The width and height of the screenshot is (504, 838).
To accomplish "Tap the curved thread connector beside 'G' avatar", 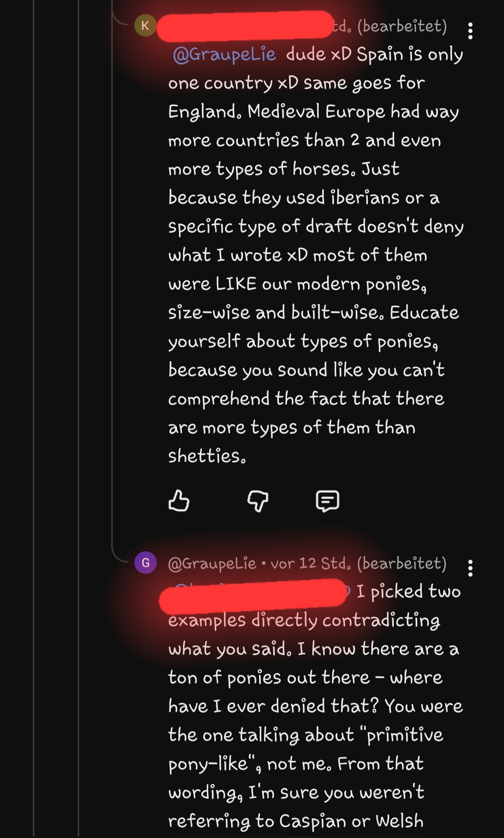I will point(119,555).
